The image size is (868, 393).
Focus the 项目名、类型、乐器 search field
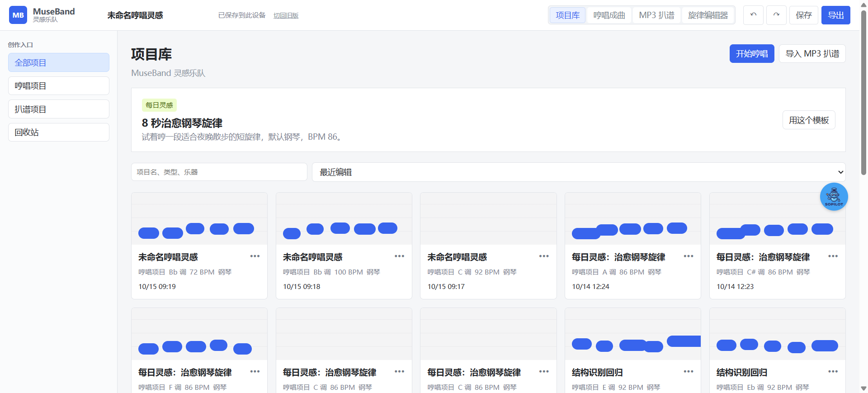pyautogui.click(x=219, y=172)
